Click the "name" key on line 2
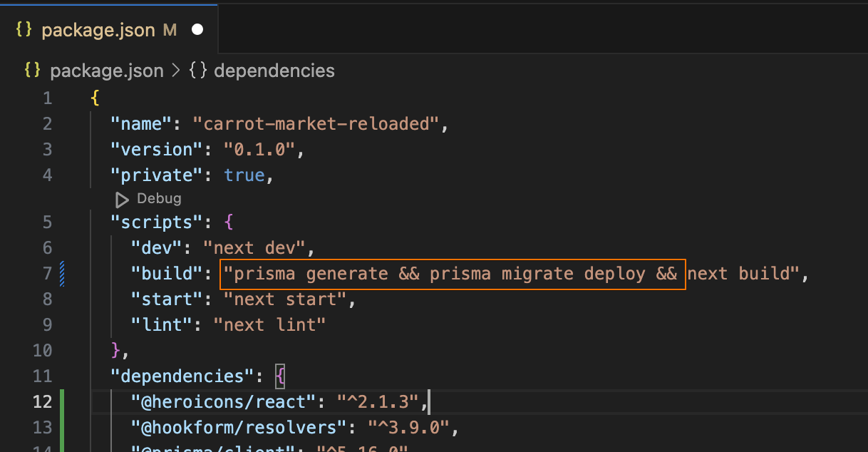This screenshot has width=868, height=452. point(142,124)
